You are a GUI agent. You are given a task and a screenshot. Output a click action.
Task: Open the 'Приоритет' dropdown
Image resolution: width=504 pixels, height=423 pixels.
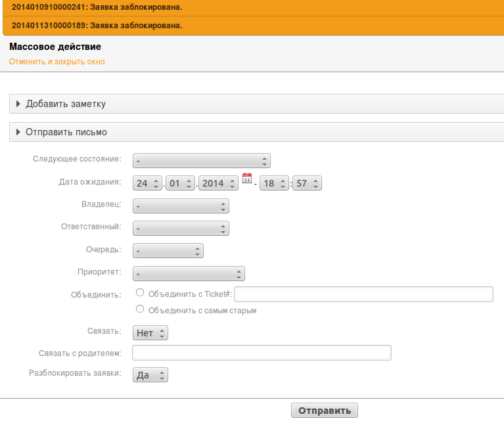pyautogui.click(x=189, y=274)
